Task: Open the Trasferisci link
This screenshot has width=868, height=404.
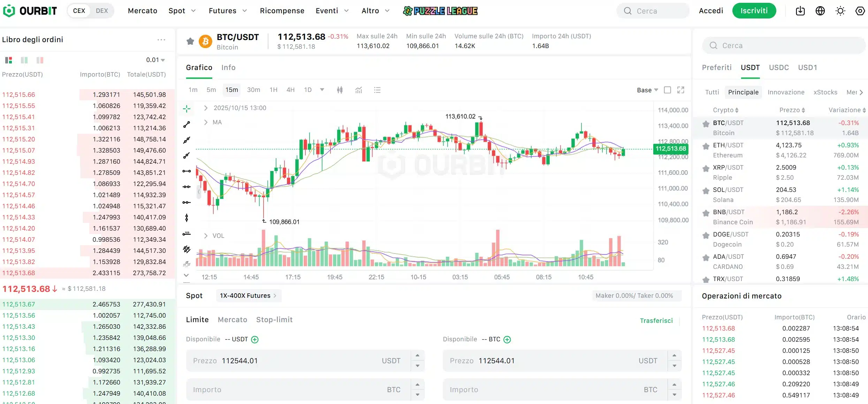Action: click(x=656, y=320)
